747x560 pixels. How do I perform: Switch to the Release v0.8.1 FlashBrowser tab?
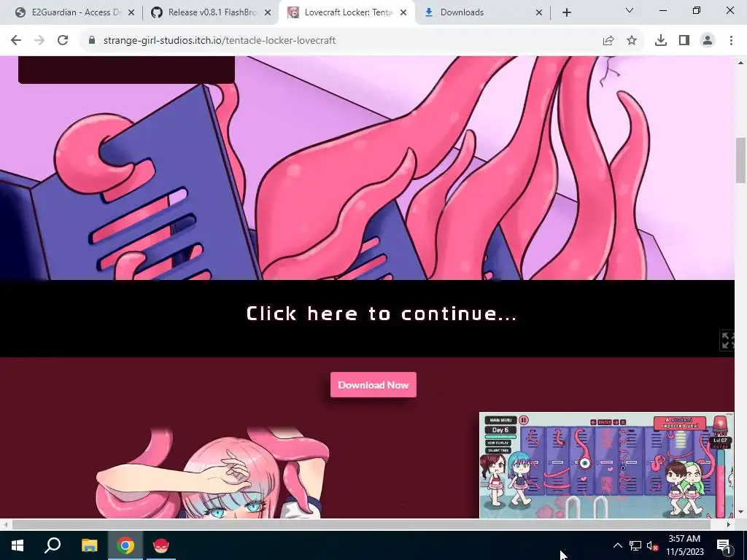point(210,12)
